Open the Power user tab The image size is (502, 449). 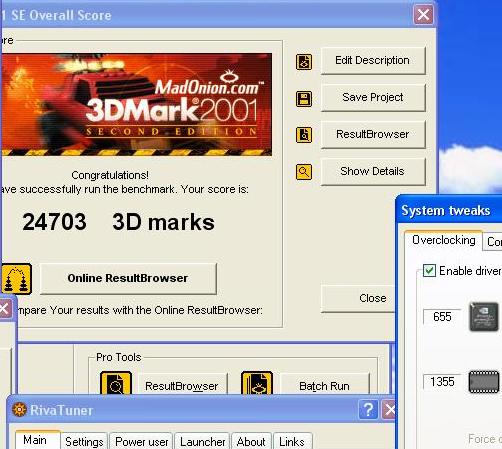[x=142, y=442]
